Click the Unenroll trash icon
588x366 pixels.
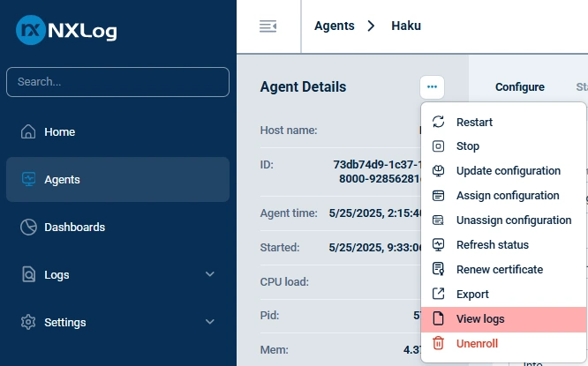[x=439, y=344]
